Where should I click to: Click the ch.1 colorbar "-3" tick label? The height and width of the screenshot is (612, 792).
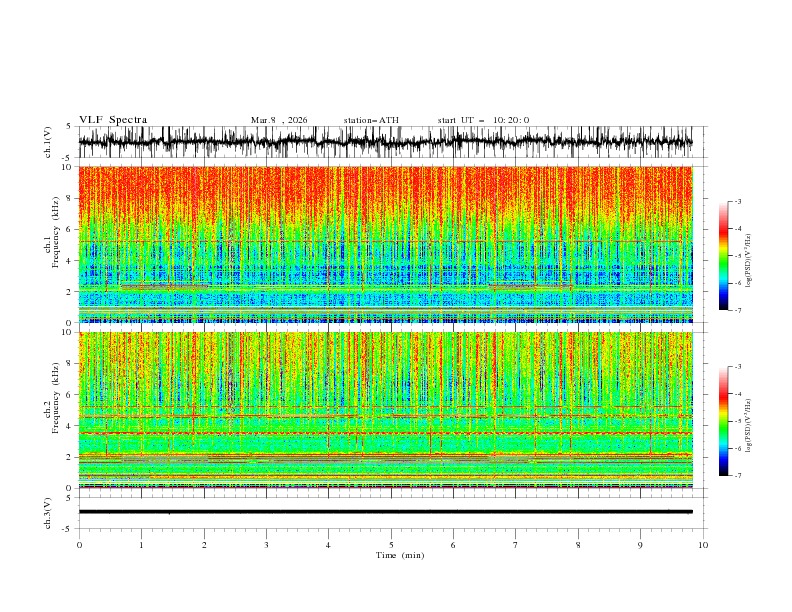[738, 201]
